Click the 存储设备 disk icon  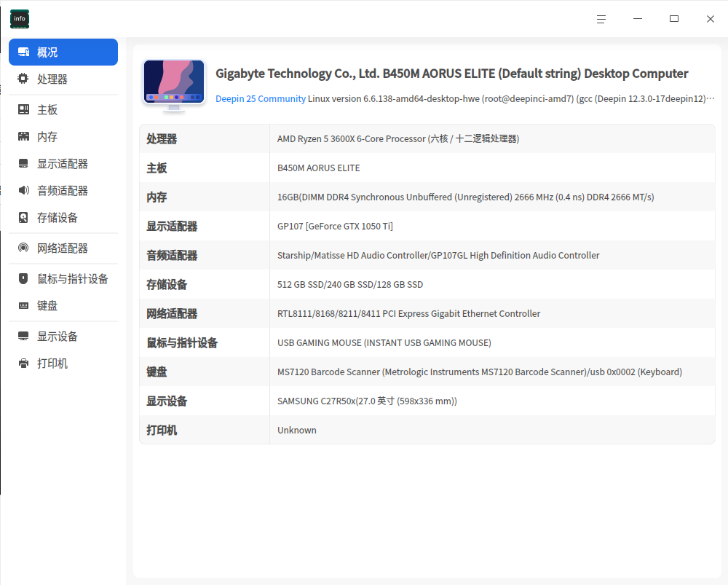23,217
